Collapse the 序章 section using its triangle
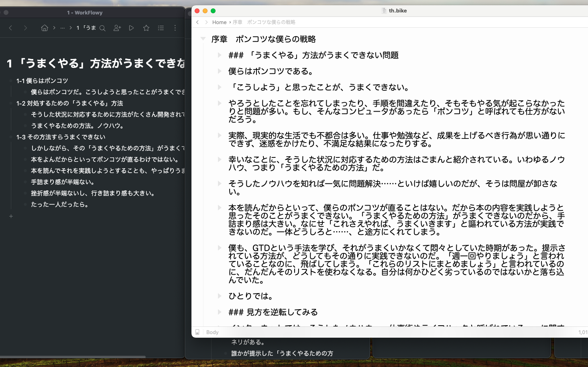588x367 pixels. point(203,38)
